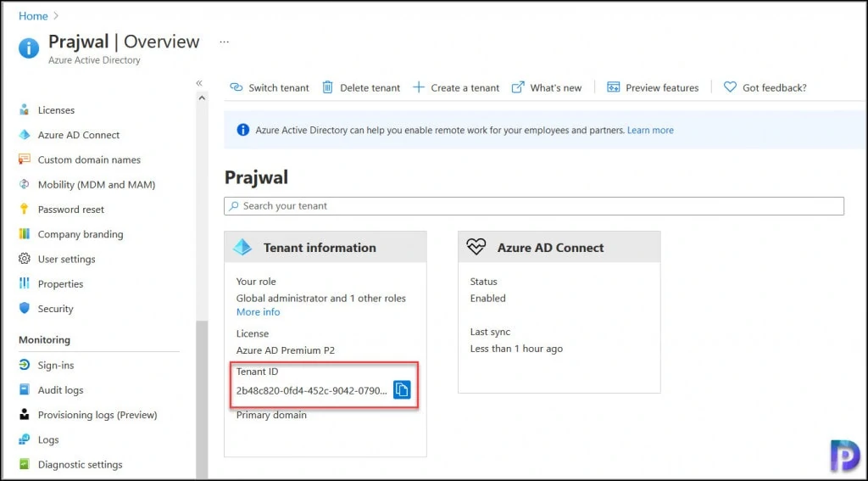868x481 pixels.
Task: Open the Learn more link
Action: [x=650, y=131]
